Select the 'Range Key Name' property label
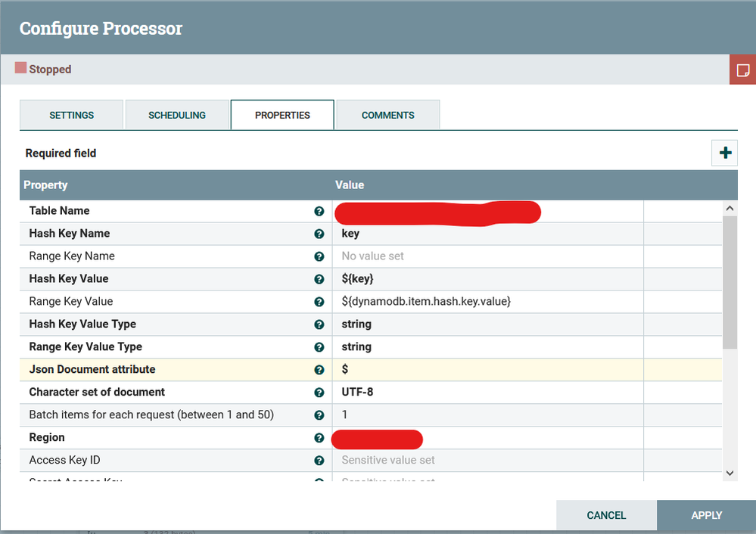This screenshot has height=534, width=756. pos(72,256)
